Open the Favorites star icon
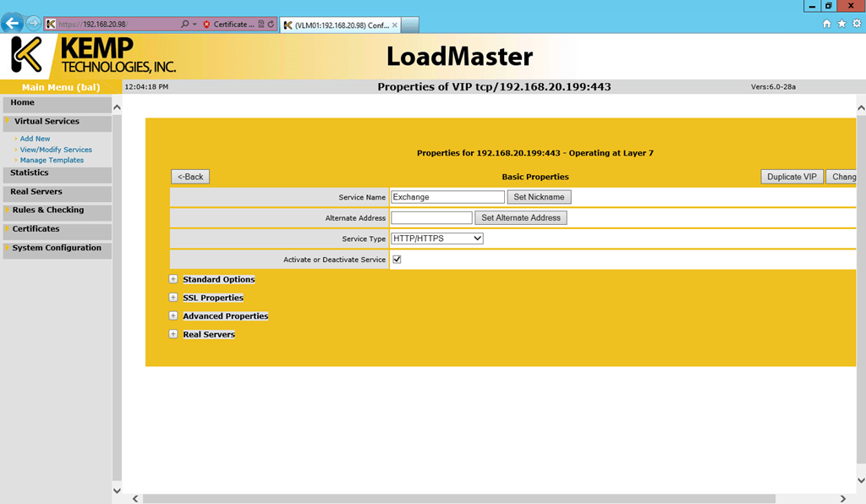This screenshot has width=866, height=504. (x=841, y=23)
